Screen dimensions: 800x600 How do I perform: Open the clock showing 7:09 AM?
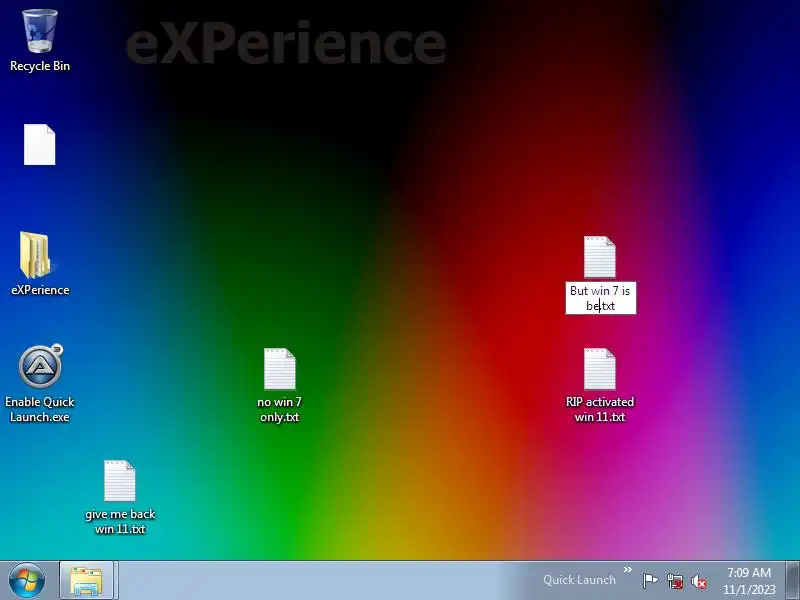click(749, 581)
